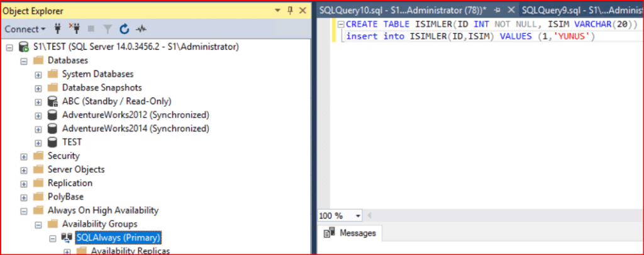Click the Stop square icon in Object Explorer

click(x=92, y=29)
